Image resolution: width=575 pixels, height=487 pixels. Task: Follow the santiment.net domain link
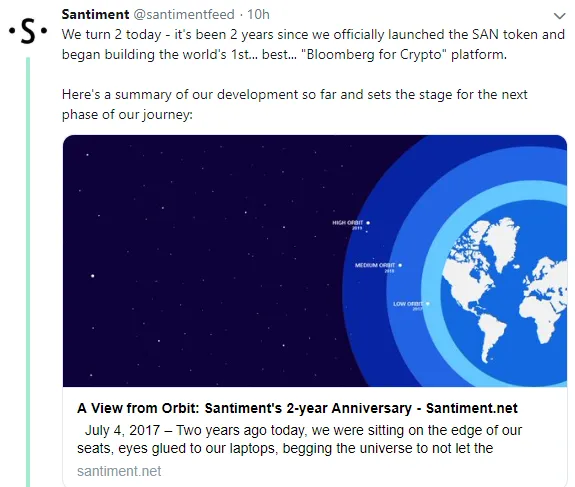[119, 471]
